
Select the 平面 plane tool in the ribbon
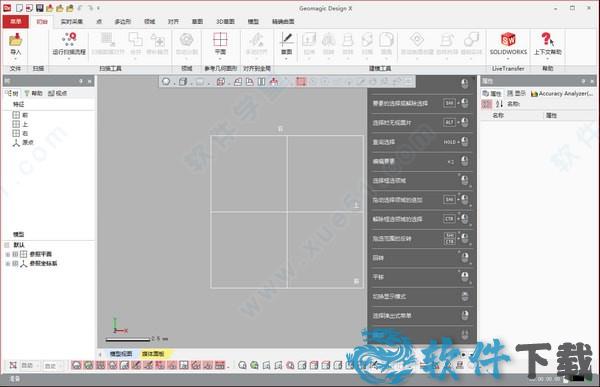pyautogui.click(x=220, y=44)
